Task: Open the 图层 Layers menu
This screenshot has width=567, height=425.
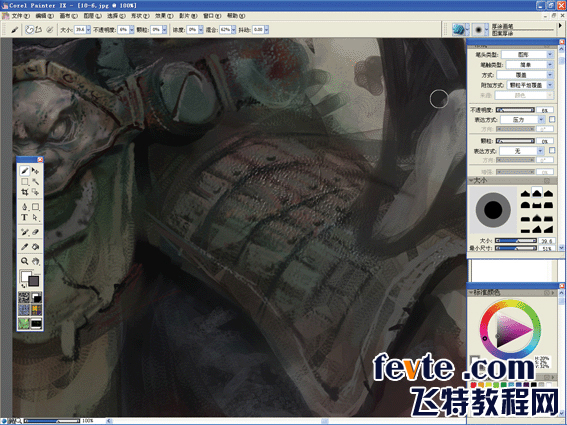Action: pyautogui.click(x=92, y=16)
